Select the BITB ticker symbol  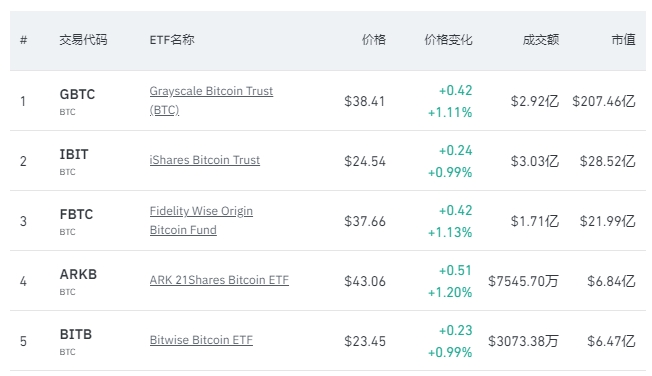(x=76, y=334)
